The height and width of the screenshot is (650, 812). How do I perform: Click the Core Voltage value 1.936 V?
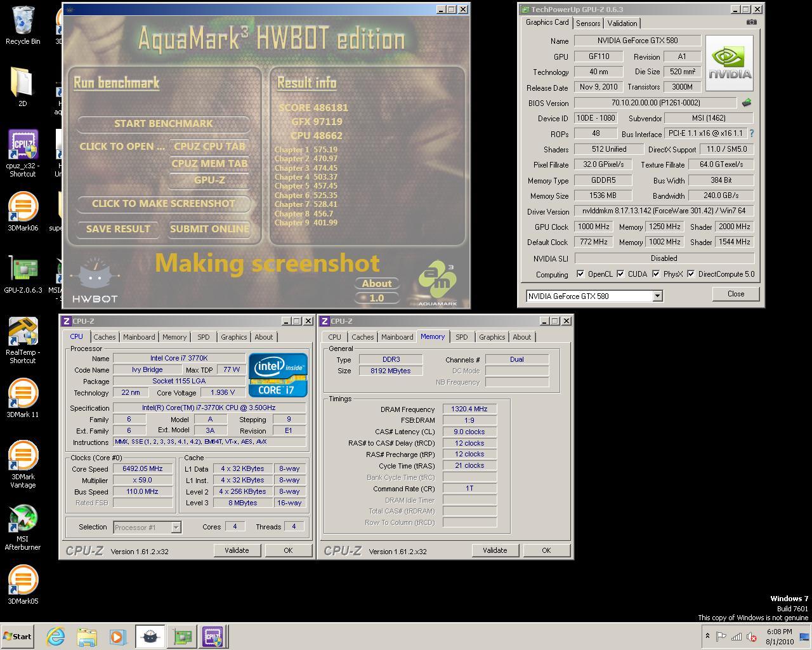click(223, 392)
